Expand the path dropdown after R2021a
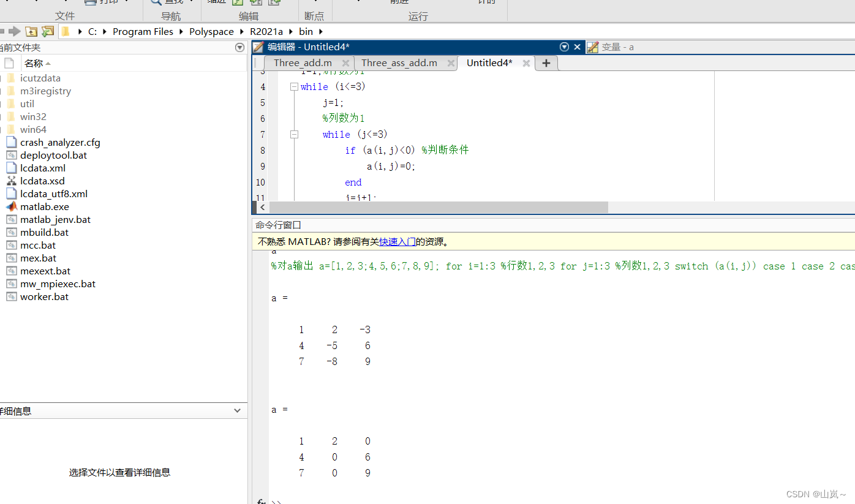Screen dimensions: 855x504 pyautogui.click(x=291, y=31)
